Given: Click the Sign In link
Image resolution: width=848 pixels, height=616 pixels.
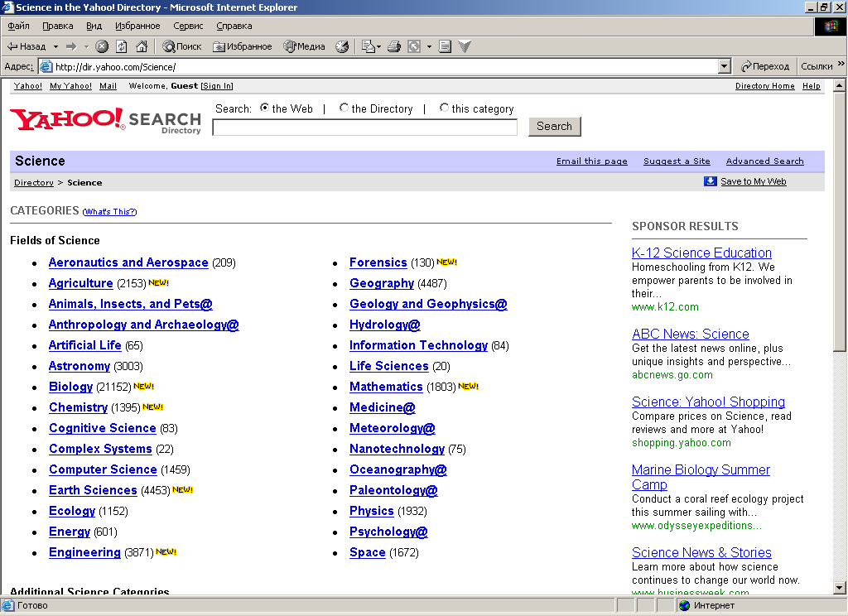Looking at the screenshot, I should click(x=217, y=86).
